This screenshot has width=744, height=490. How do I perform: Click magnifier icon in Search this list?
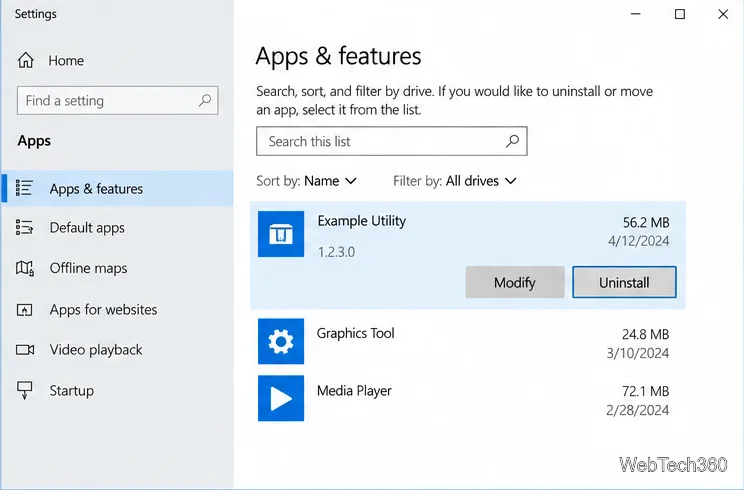(x=512, y=141)
